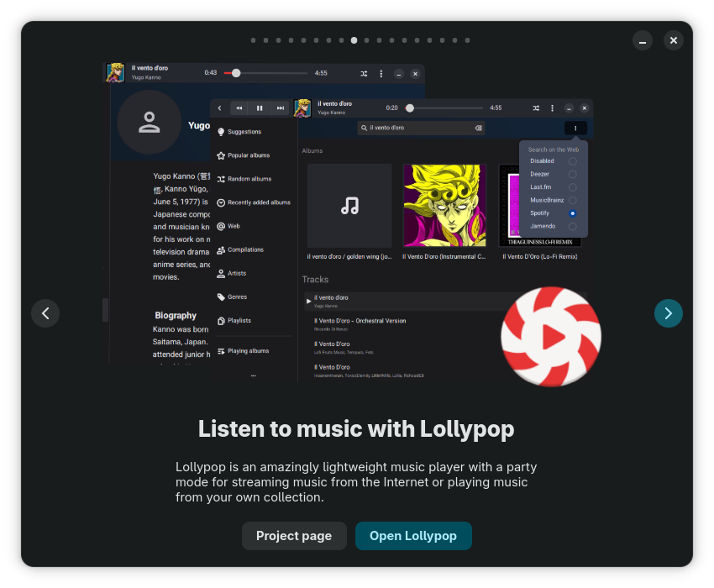Image resolution: width=714 pixels, height=588 pixels.
Task: Select Genres in the sidebar
Action: tap(236, 297)
